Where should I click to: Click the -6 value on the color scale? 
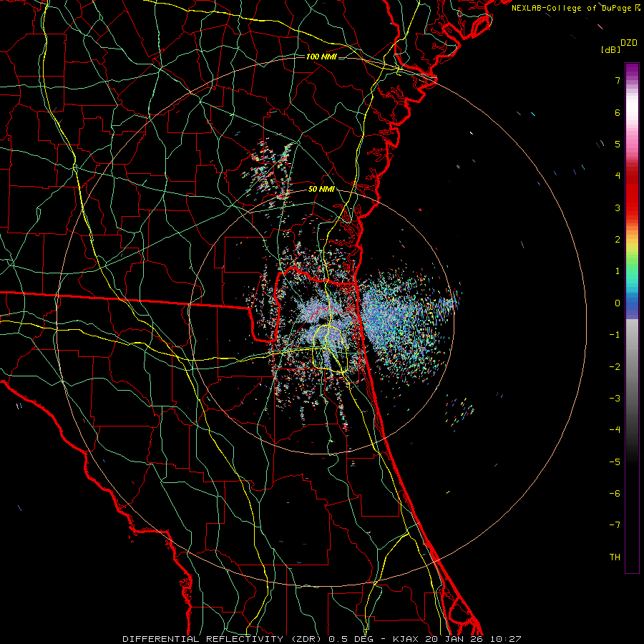(x=615, y=494)
